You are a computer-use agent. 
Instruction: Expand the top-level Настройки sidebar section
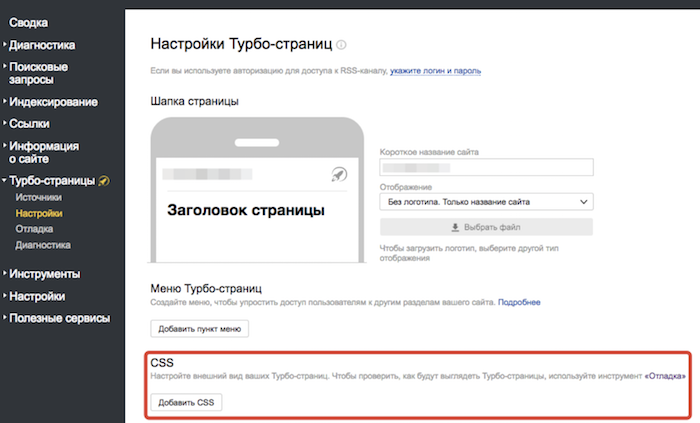pos(37,296)
